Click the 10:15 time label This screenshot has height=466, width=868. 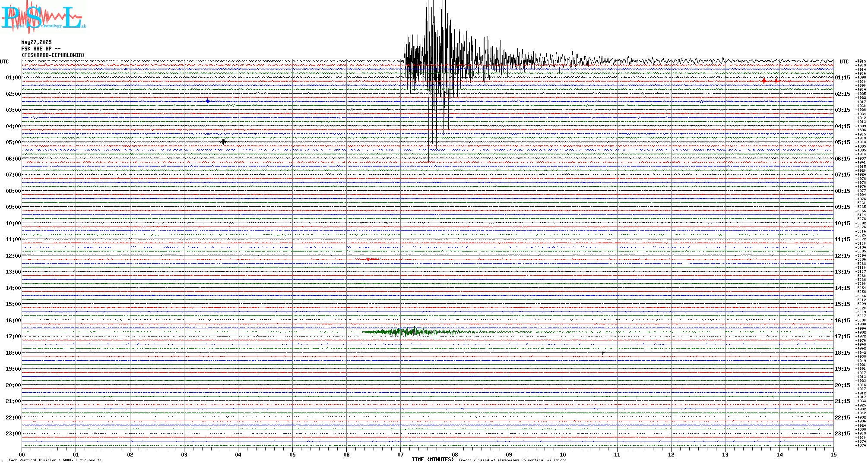(843, 224)
